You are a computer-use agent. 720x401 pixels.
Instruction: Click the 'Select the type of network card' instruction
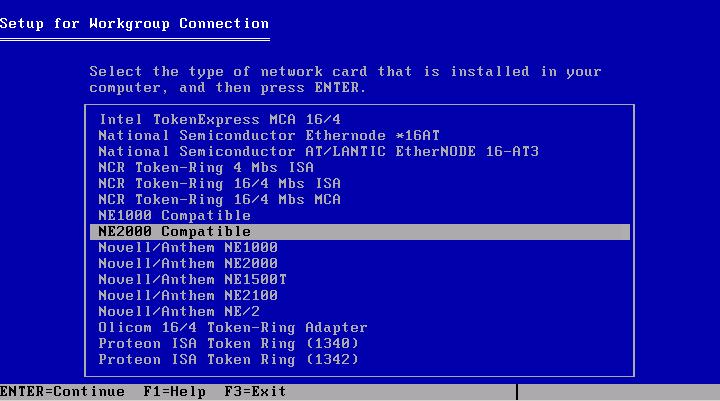click(345, 79)
